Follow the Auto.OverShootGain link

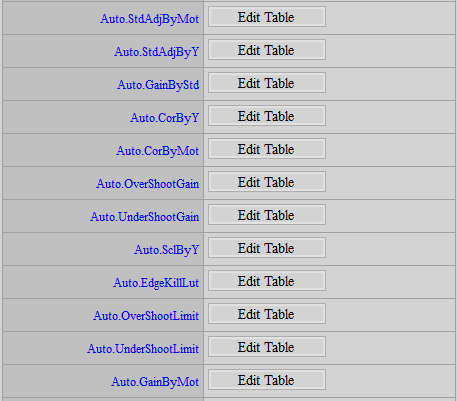click(x=148, y=184)
